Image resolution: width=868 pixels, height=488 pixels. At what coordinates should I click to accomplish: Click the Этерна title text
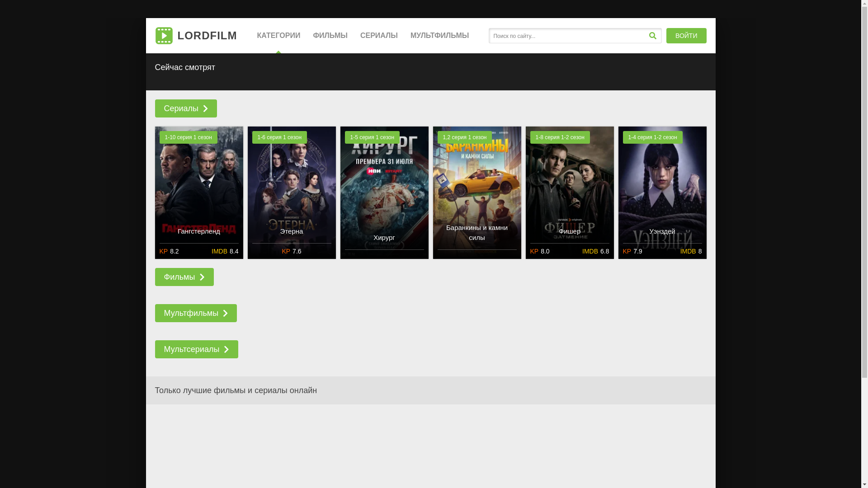292,231
